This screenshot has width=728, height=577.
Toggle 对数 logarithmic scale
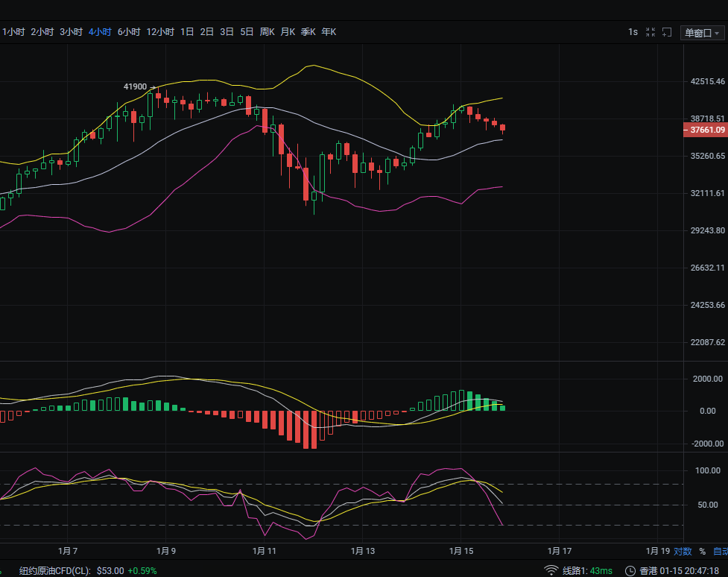point(683,552)
